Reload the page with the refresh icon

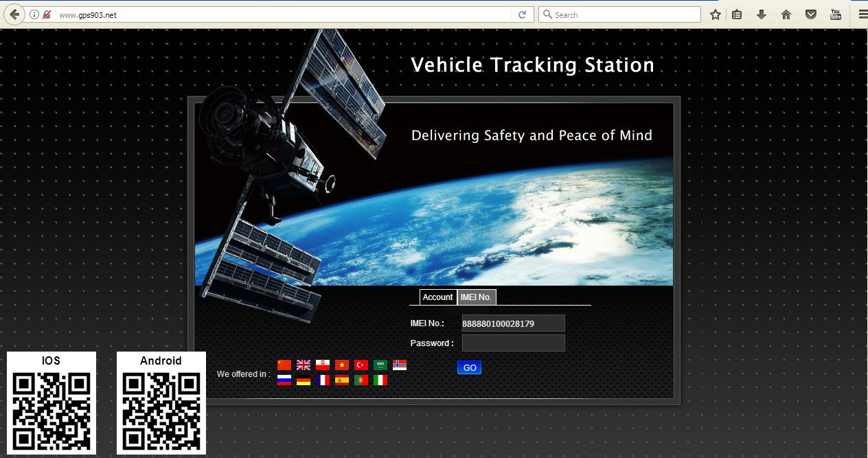click(523, 14)
